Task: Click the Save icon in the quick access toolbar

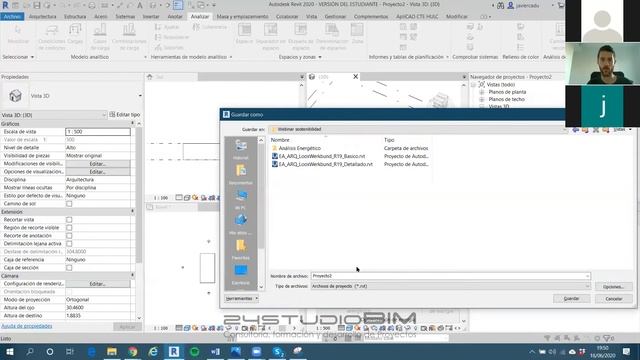Action: 37,6
